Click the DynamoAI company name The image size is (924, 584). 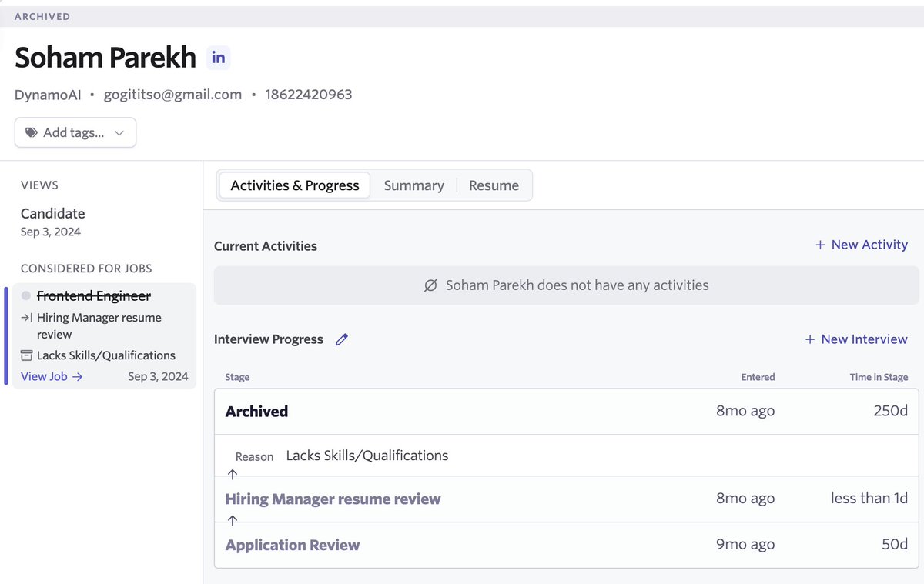(47, 95)
